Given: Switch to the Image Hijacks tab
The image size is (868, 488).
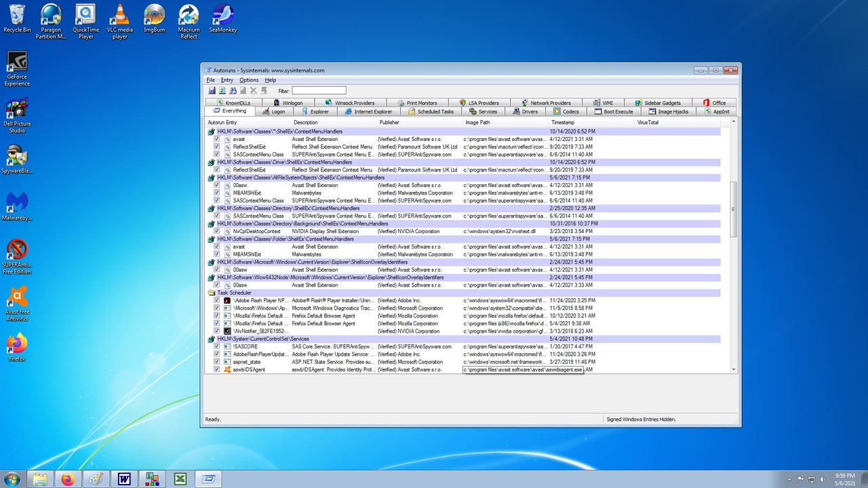Looking at the screenshot, I should click(x=669, y=111).
